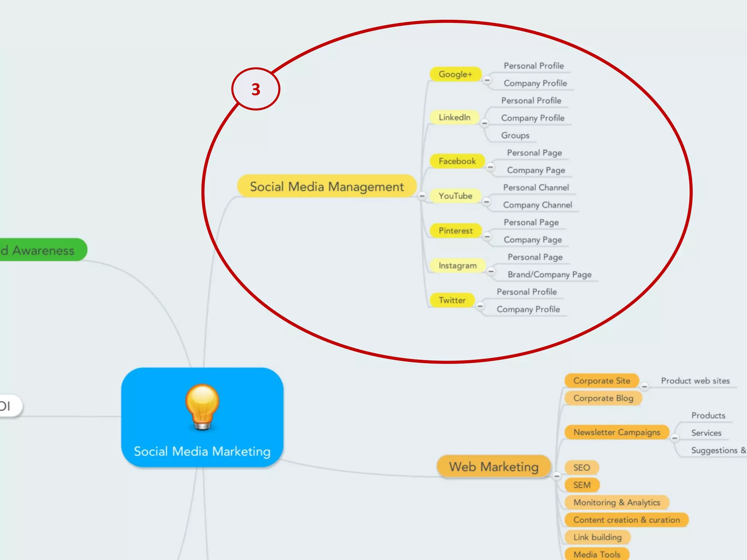Select the Pinterest node
This screenshot has width=747, height=560.
(x=456, y=231)
